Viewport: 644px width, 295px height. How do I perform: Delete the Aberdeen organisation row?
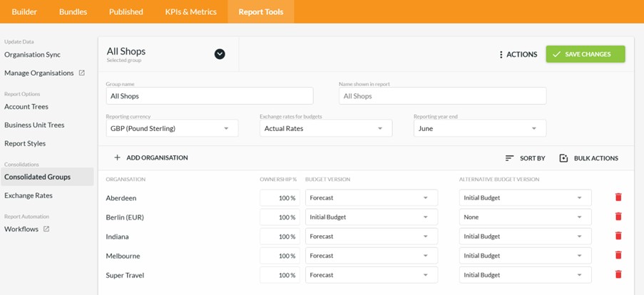[618, 197]
